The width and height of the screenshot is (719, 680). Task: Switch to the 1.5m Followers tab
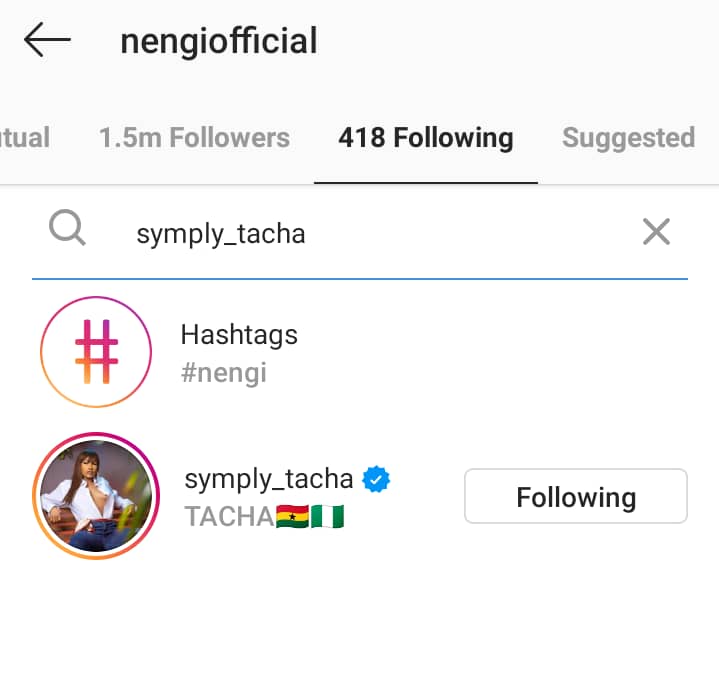[x=194, y=138]
